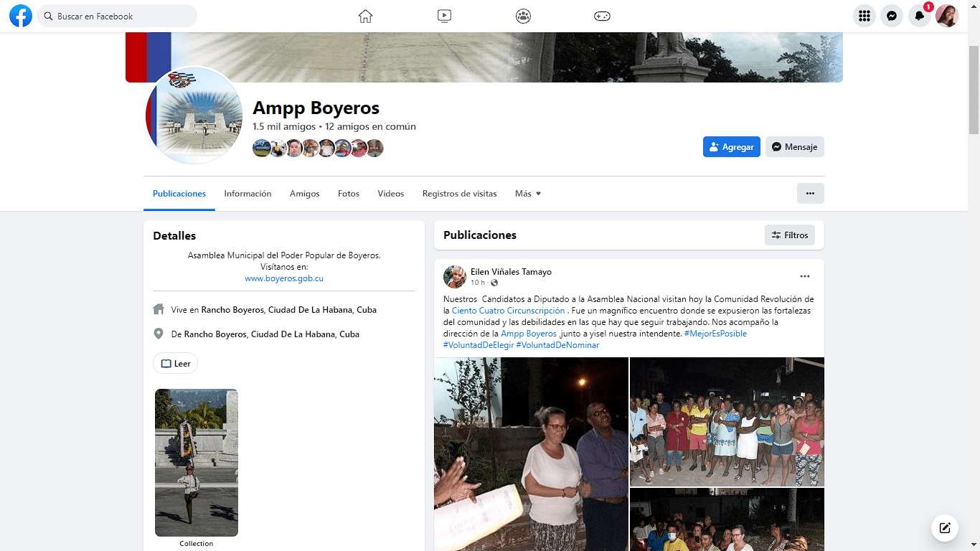Open Eilen Viñales Tamayo's avatar
The height and width of the screenshot is (551, 980).
455,277
